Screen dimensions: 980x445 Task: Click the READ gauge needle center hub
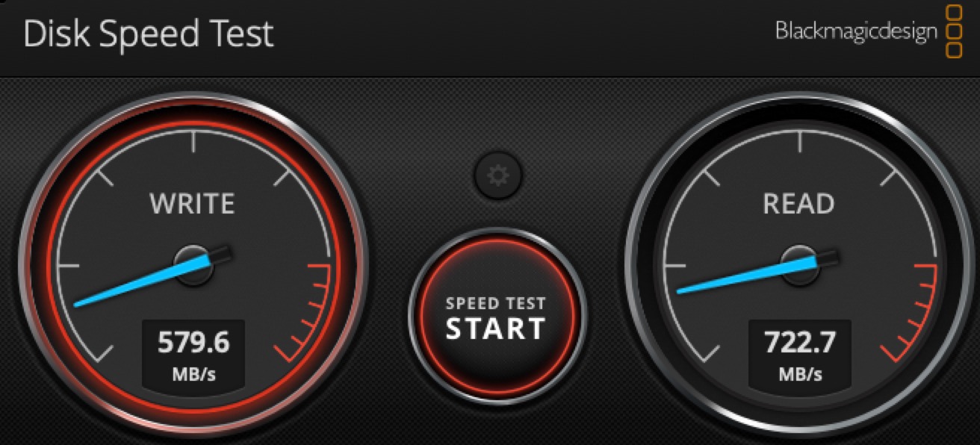coord(799,264)
